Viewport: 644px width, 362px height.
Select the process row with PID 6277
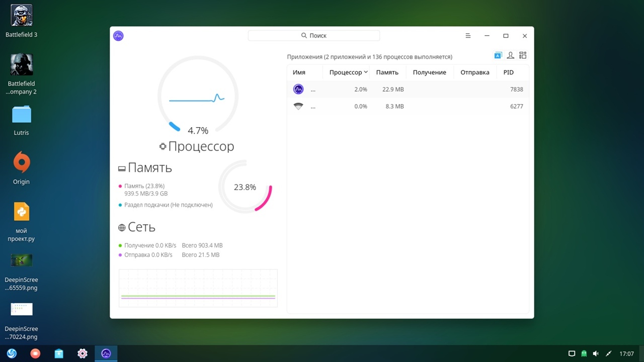[408, 106]
